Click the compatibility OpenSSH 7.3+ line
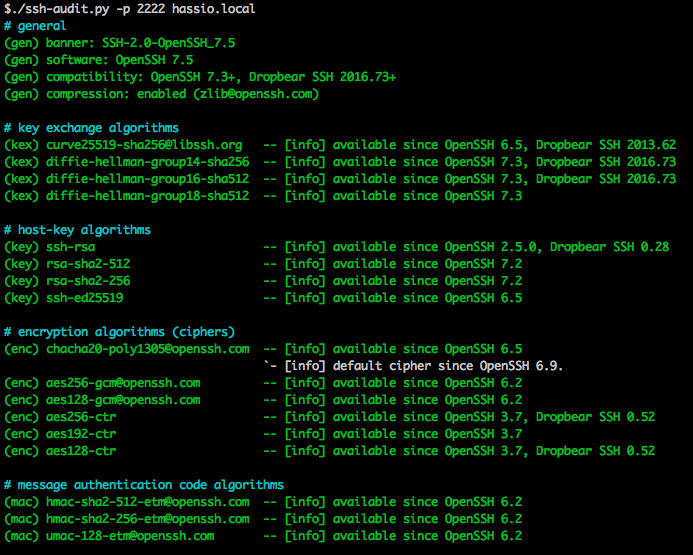Image resolution: width=693 pixels, height=555 pixels. tap(200, 77)
